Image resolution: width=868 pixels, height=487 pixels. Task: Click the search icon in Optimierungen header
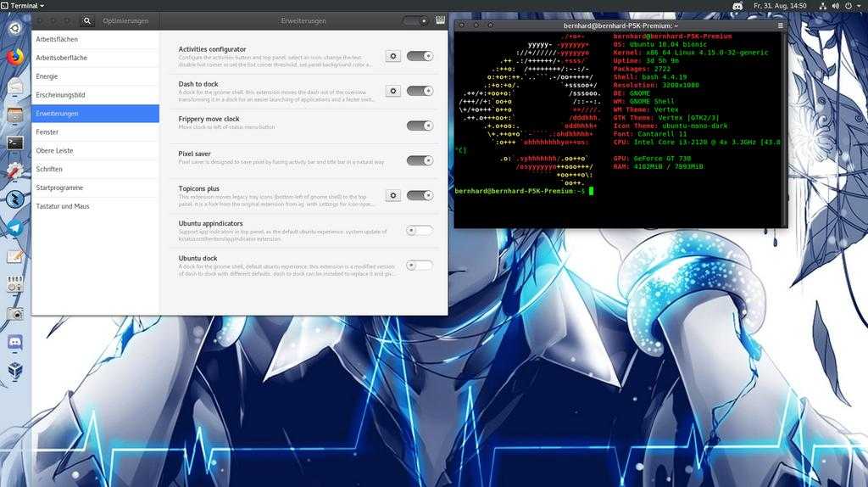click(x=87, y=20)
